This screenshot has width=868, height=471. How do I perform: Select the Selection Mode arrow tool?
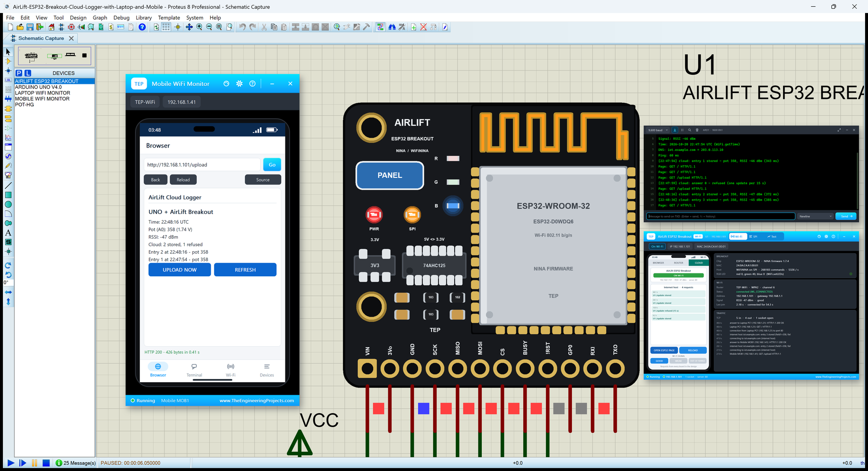point(8,52)
